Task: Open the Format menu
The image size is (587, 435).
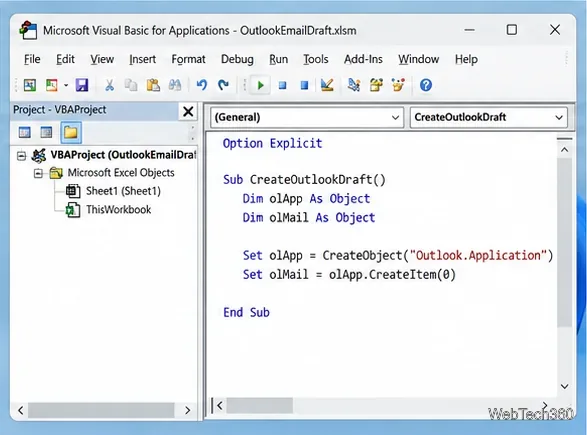Action: (188, 59)
